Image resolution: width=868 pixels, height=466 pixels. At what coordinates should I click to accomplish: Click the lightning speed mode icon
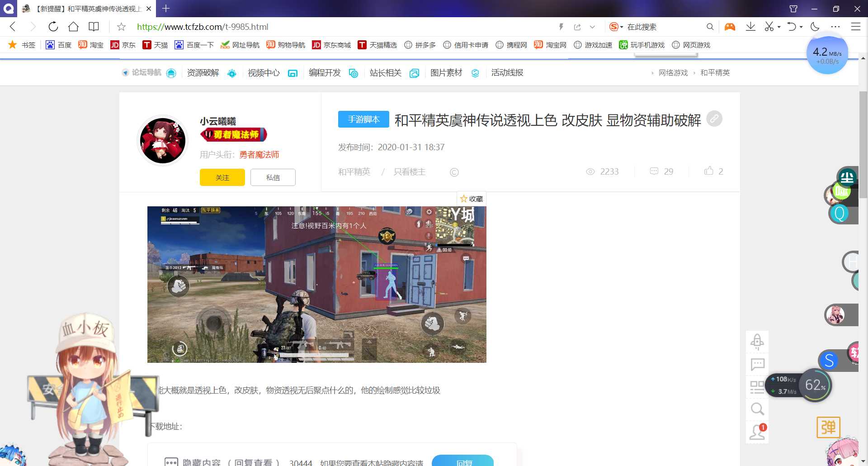[561, 27]
